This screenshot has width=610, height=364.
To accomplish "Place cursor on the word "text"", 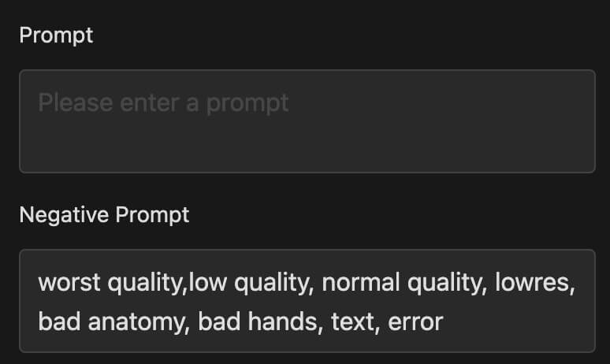I will pos(352,322).
